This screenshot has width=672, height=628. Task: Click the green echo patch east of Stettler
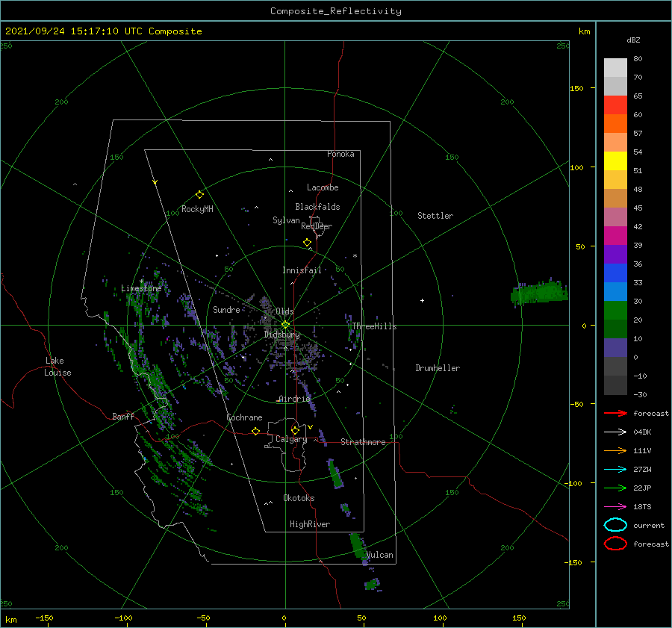(539, 293)
